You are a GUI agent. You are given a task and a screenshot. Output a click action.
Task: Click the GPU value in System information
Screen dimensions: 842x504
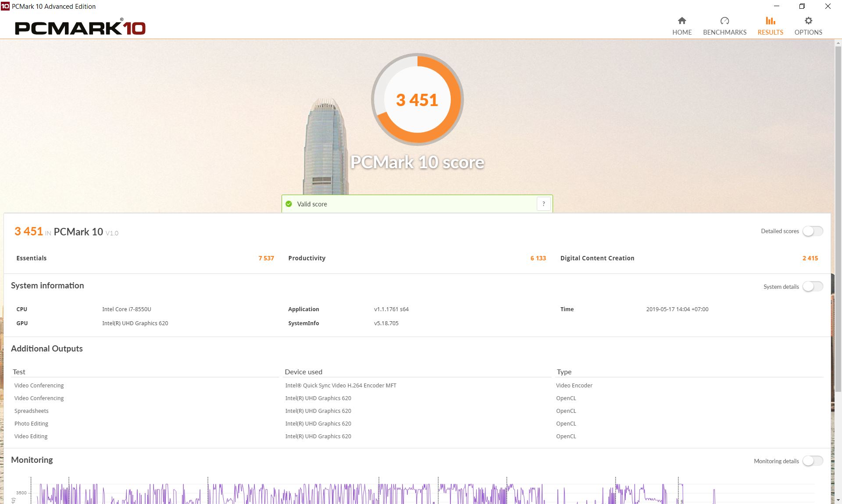coord(135,323)
